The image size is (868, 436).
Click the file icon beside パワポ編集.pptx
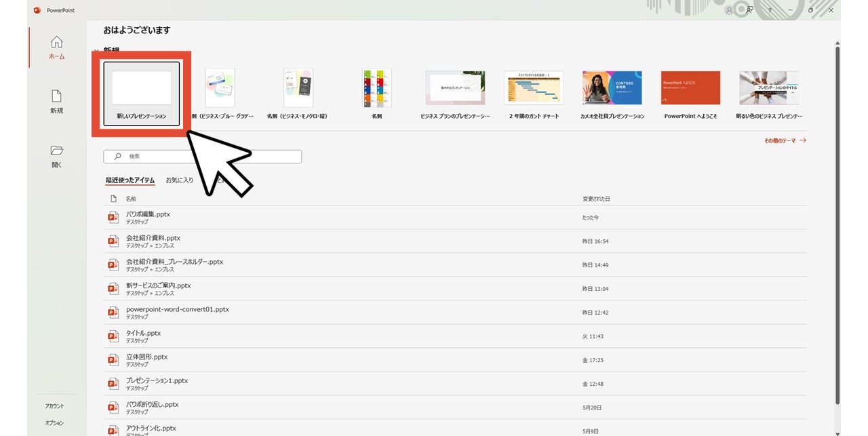coord(113,217)
